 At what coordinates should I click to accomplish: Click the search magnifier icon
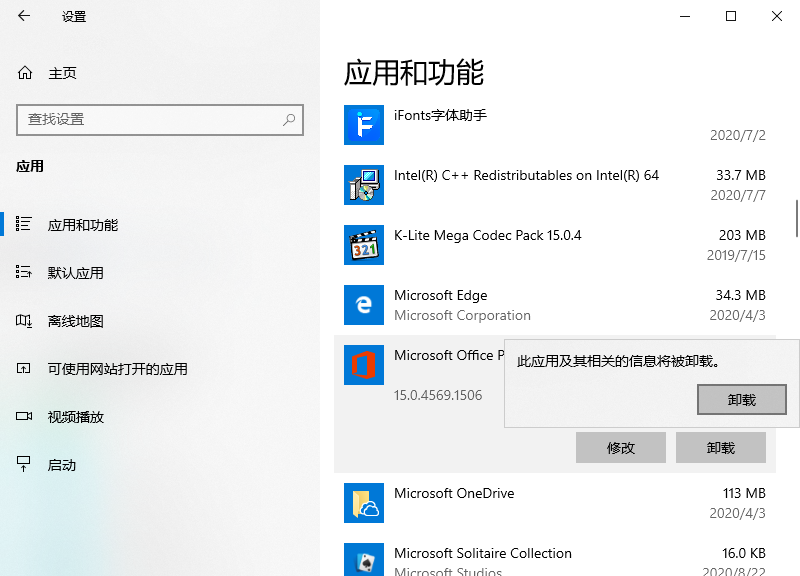click(289, 119)
